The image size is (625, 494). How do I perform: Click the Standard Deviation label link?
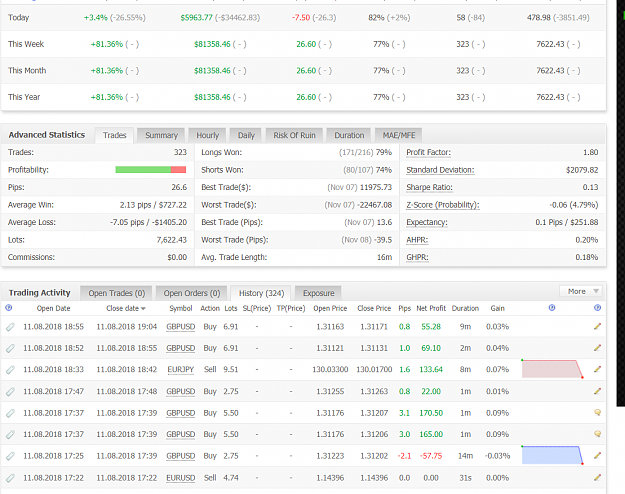(x=440, y=170)
